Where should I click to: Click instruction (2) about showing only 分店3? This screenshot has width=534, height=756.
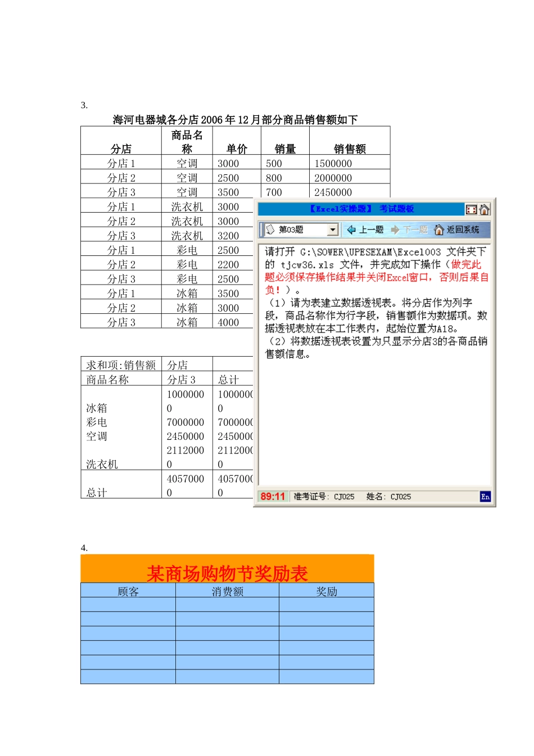[x=376, y=348]
